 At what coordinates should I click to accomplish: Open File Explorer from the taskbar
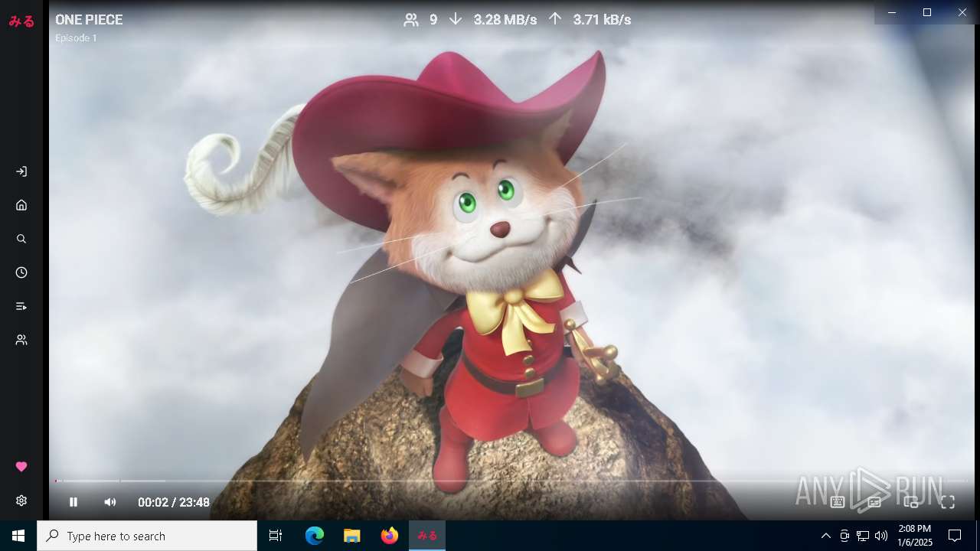pyautogui.click(x=351, y=536)
